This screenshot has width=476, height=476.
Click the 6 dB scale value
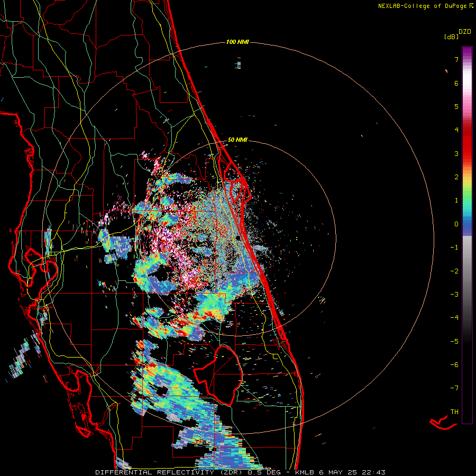456,83
